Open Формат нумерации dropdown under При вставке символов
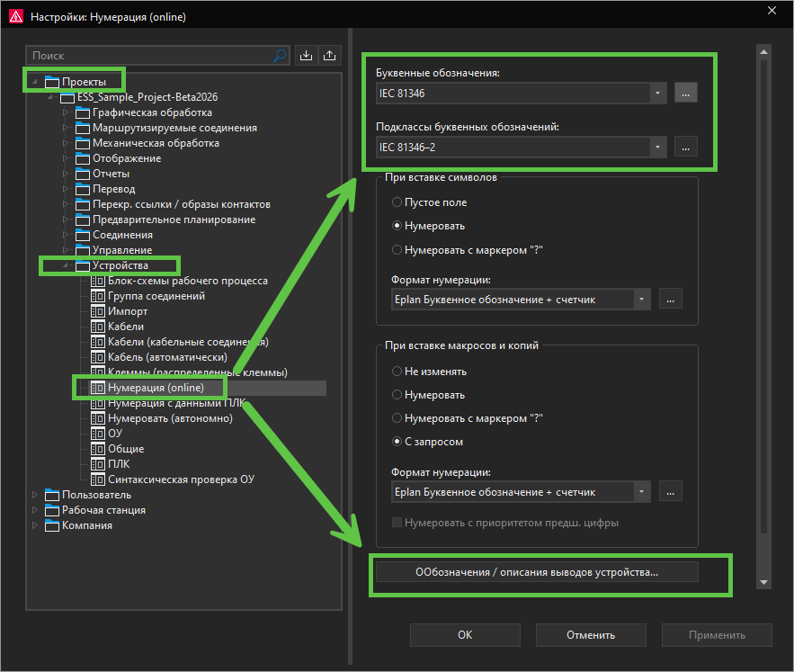This screenshot has width=794, height=672. click(x=641, y=300)
